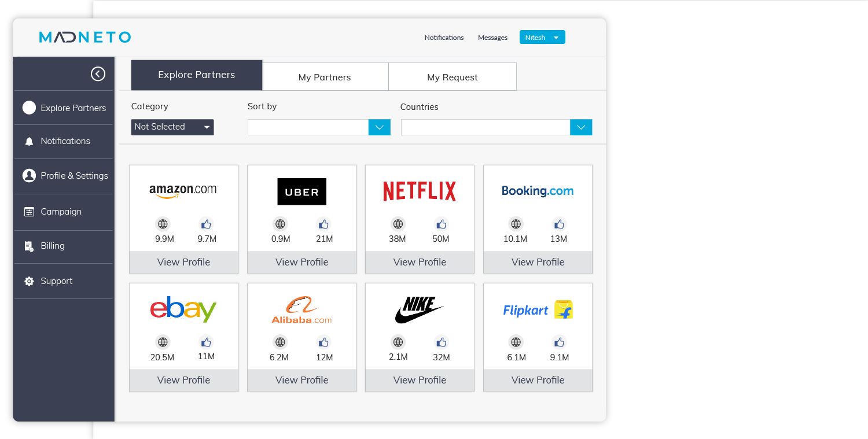The image size is (868, 439).
Task: Click the thumbs-up icon on Booking.com card
Action: [x=559, y=224]
